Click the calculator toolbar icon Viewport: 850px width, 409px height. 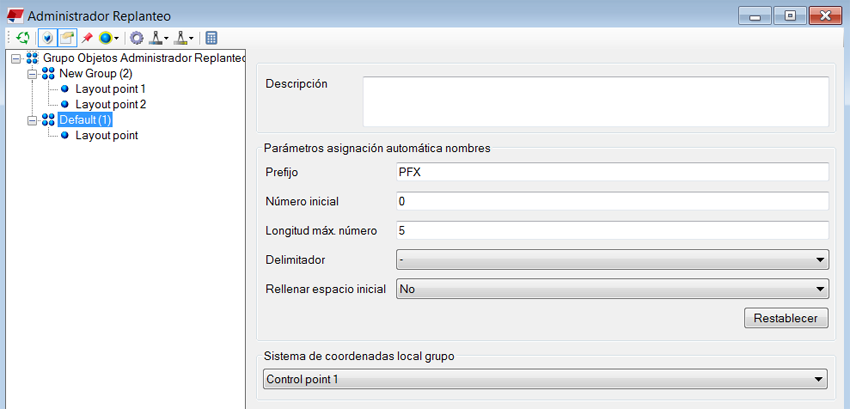(211, 38)
